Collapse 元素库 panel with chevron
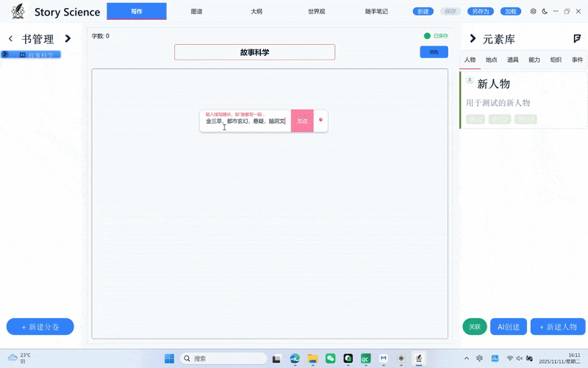Image resolution: width=588 pixels, height=368 pixels. 473,38
